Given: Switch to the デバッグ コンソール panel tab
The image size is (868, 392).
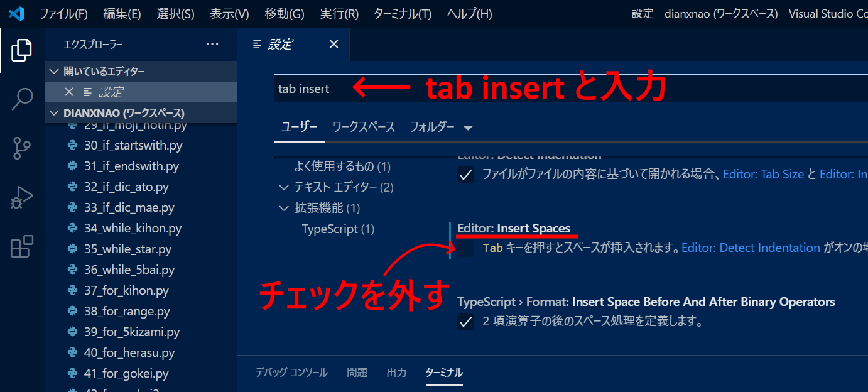Looking at the screenshot, I should [x=291, y=373].
